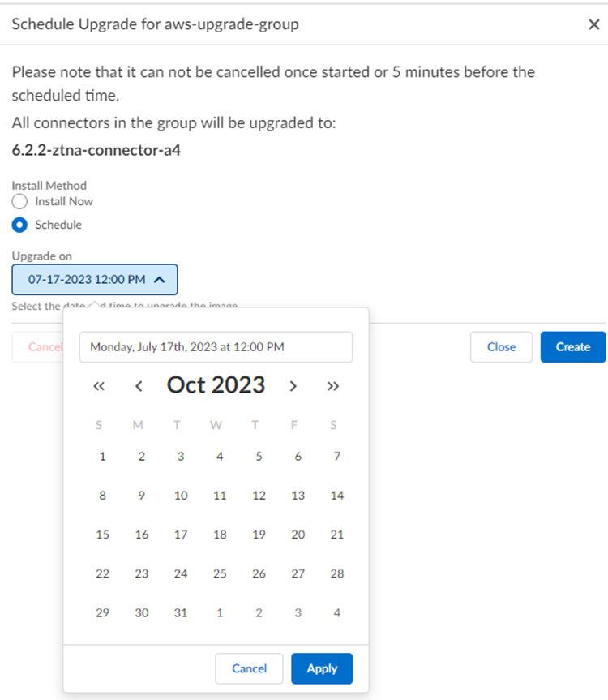Pick October 17 in the calendar
The height and width of the screenshot is (700, 608).
pyautogui.click(x=181, y=535)
